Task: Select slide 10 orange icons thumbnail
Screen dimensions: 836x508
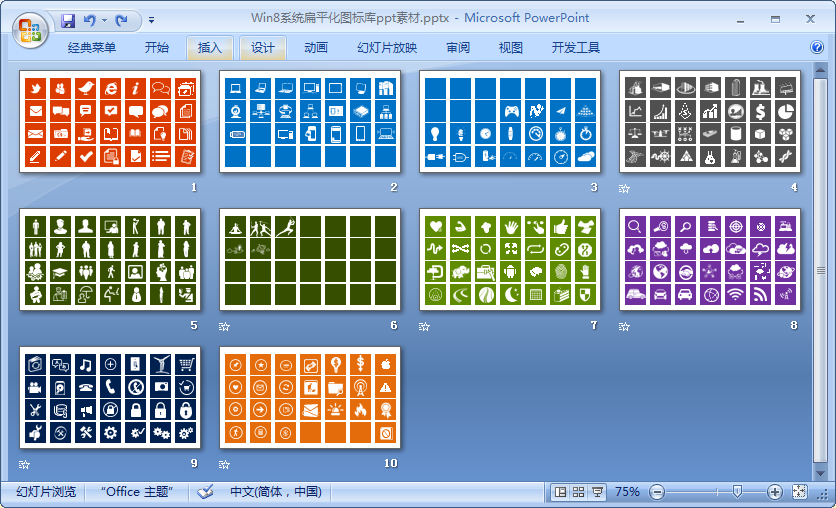Action: coord(310,398)
